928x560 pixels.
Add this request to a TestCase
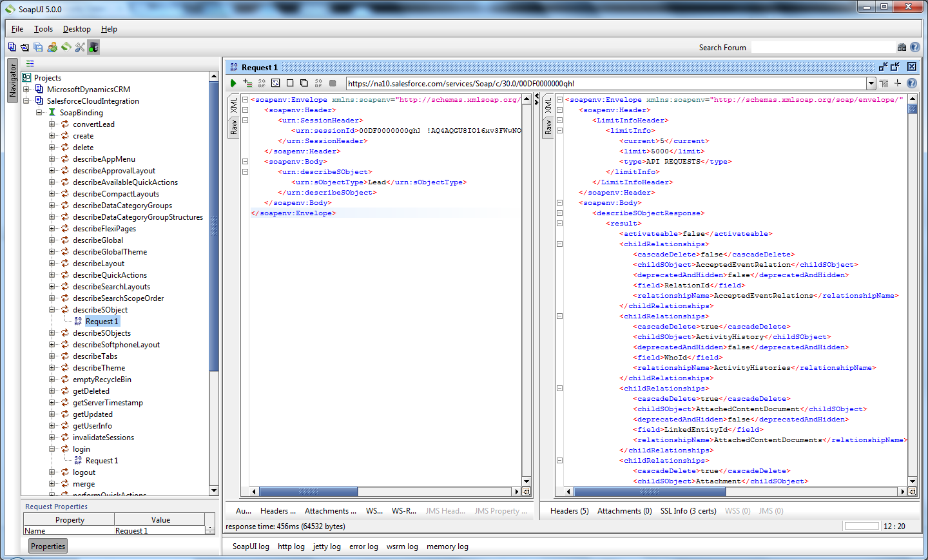coord(247,83)
